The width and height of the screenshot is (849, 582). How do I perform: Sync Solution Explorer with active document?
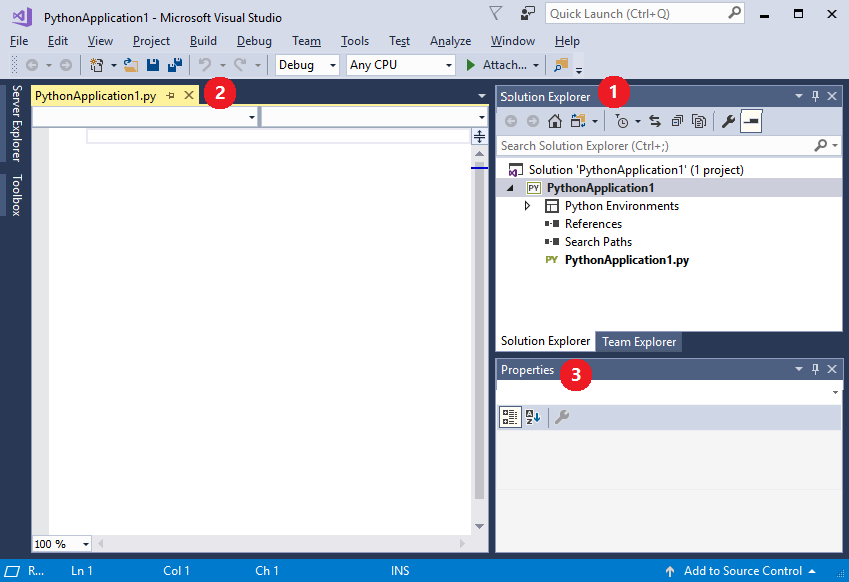(x=655, y=120)
